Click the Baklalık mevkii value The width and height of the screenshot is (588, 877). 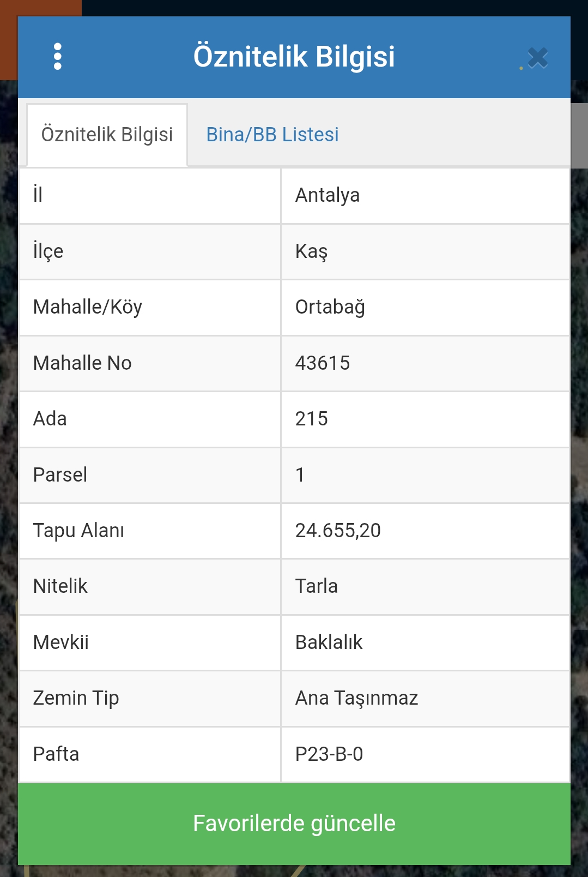329,642
